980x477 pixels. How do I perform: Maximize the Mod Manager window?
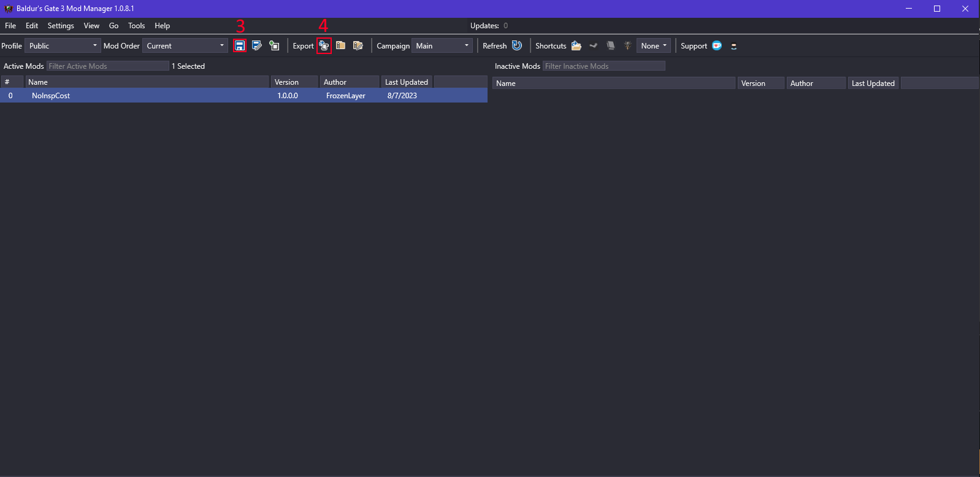pyautogui.click(x=937, y=9)
